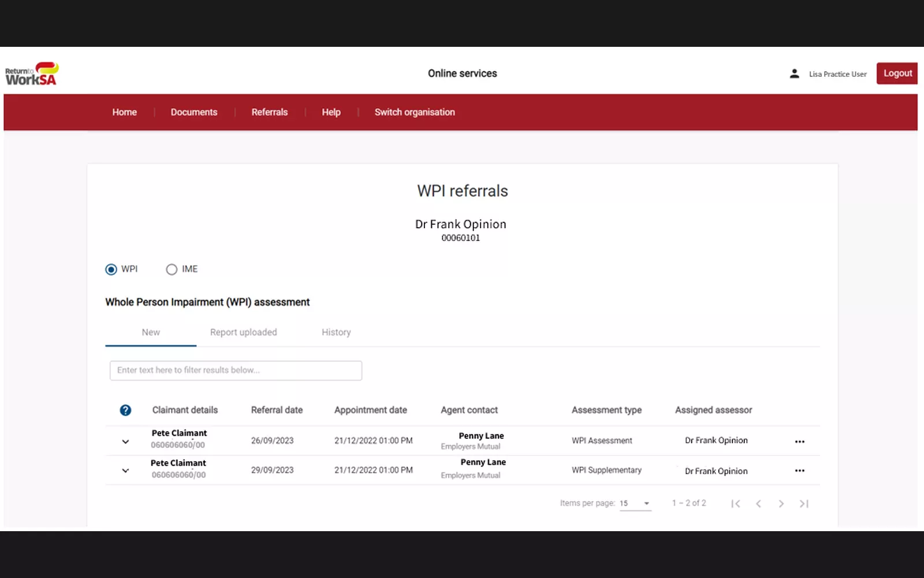Click Switch organisation in navigation bar
The height and width of the screenshot is (578, 924).
tap(415, 112)
